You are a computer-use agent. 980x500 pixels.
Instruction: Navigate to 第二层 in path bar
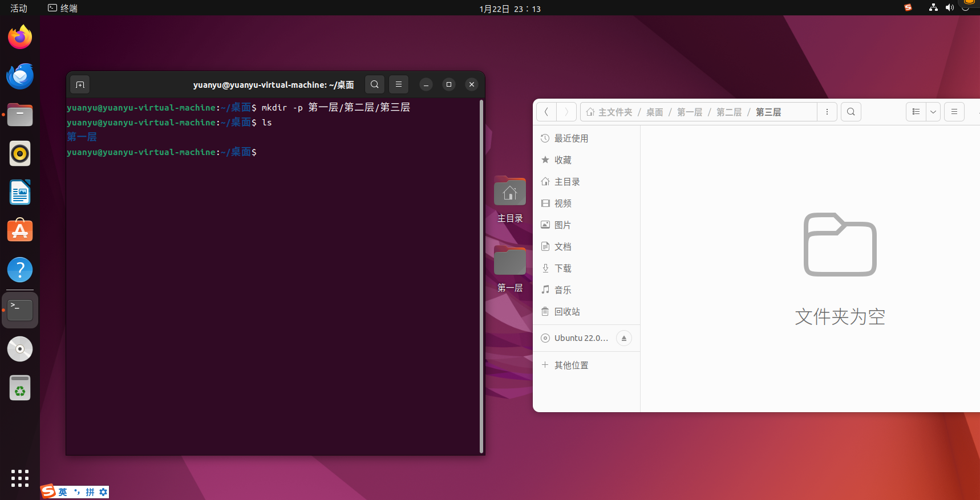click(728, 112)
